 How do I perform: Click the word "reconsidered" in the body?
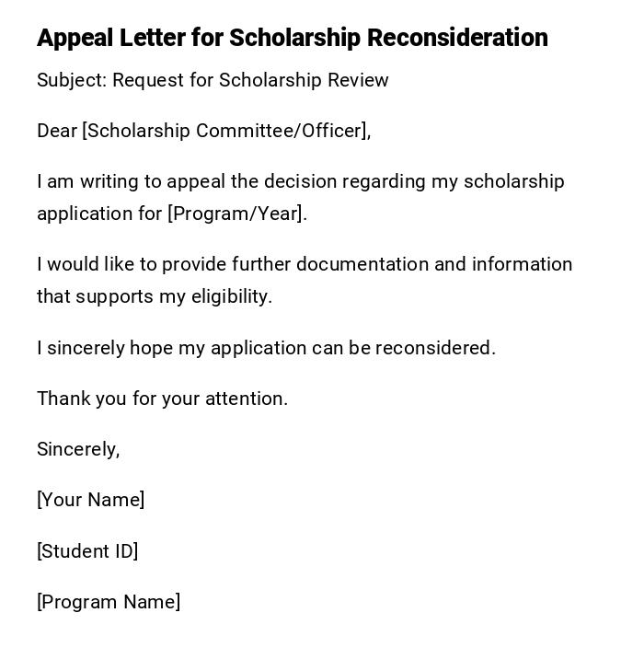(x=434, y=348)
